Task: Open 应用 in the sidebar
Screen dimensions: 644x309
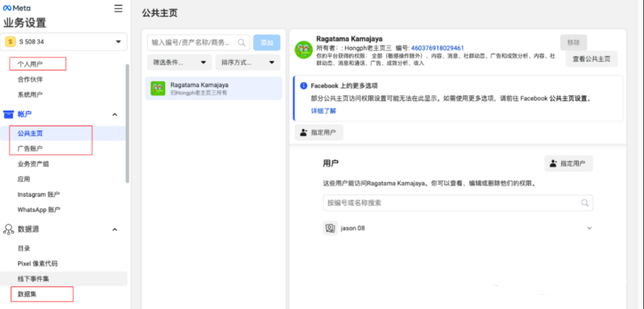Action: (24, 179)
